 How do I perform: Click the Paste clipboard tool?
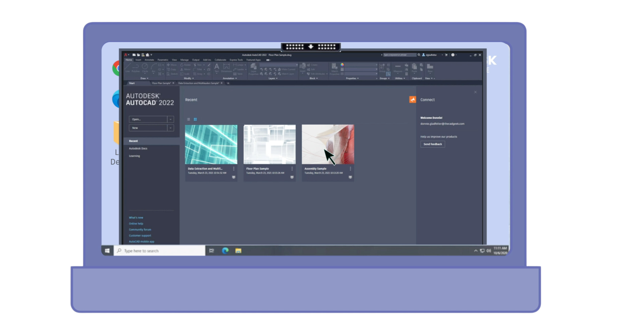(414, 68)
